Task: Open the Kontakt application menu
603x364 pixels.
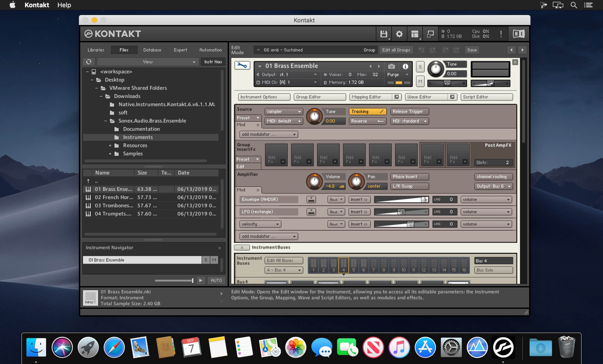Action: click(37, 5)
